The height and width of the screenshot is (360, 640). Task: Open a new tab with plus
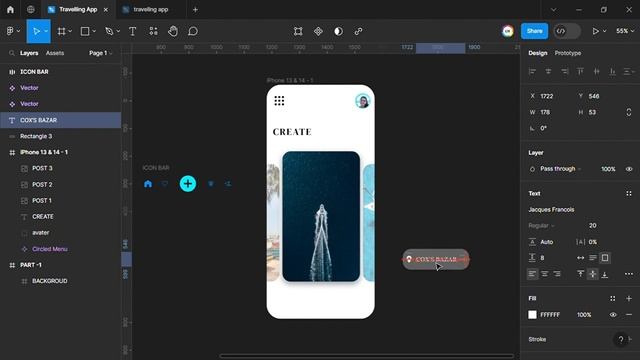point(195,9)
